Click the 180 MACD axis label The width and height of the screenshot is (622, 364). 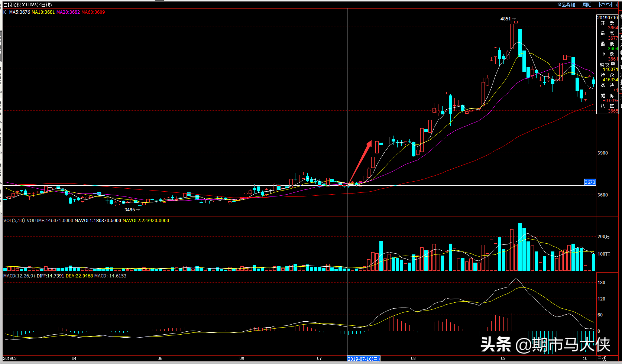point(601,283)
